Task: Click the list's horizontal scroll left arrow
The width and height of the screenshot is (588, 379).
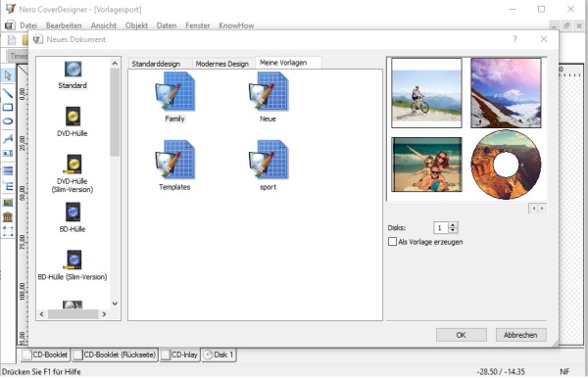Action: pos(41,314)
